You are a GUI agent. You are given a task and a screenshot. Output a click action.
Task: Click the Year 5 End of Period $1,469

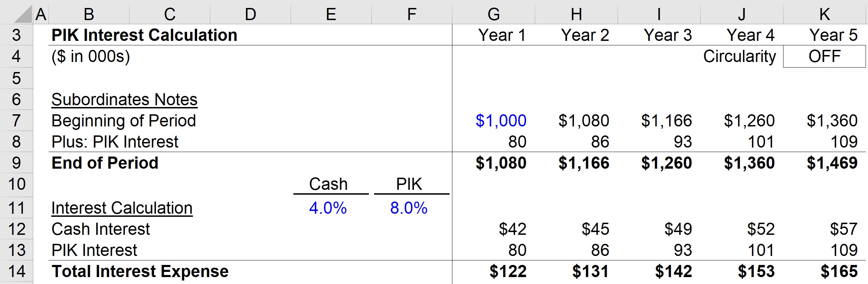click(x=832, y=163)
